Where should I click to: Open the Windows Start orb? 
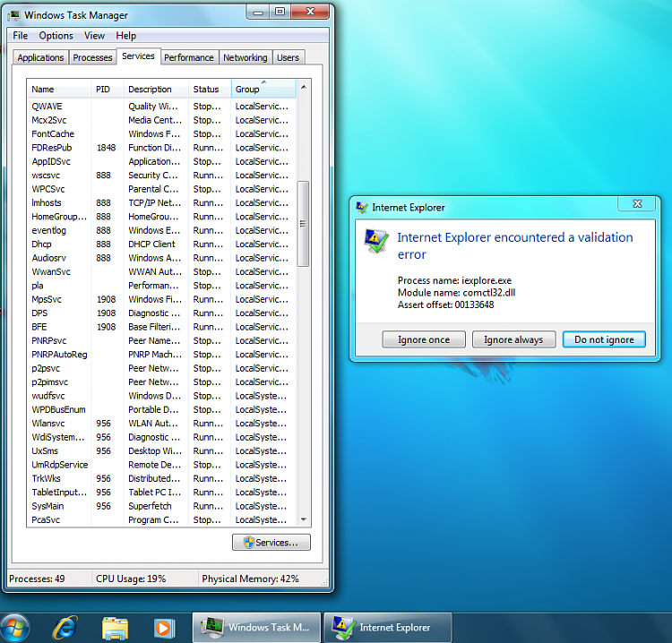(x=15, y=628)
